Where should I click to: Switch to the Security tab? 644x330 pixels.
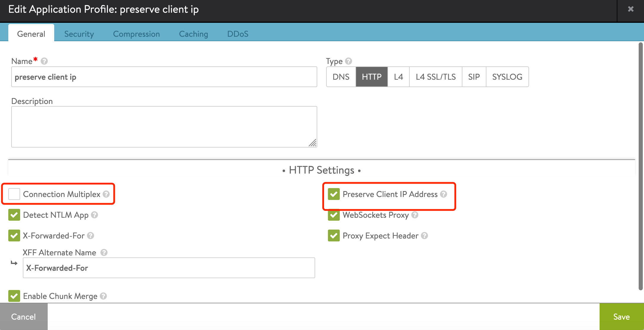[79, 34]
